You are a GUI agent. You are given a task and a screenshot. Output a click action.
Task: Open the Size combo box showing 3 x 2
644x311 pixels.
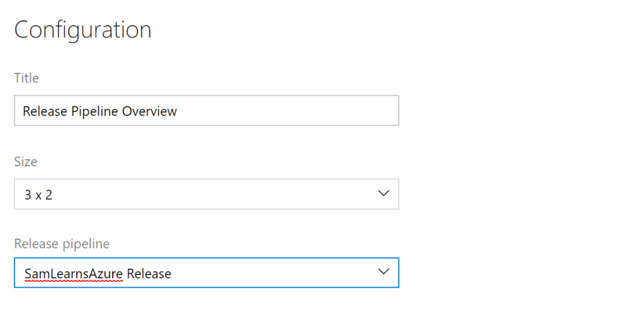(x=206, y=194)
